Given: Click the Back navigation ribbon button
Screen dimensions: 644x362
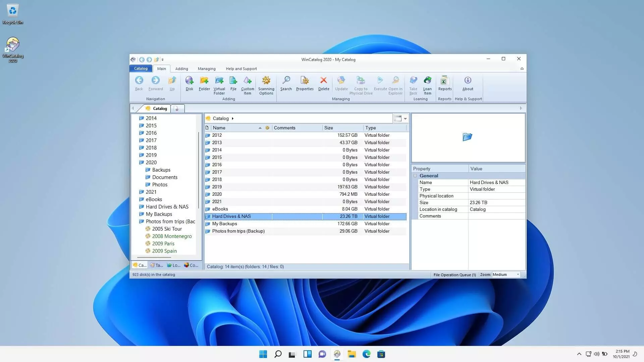Looking at the screenshot, I should [x=139, y=83].
